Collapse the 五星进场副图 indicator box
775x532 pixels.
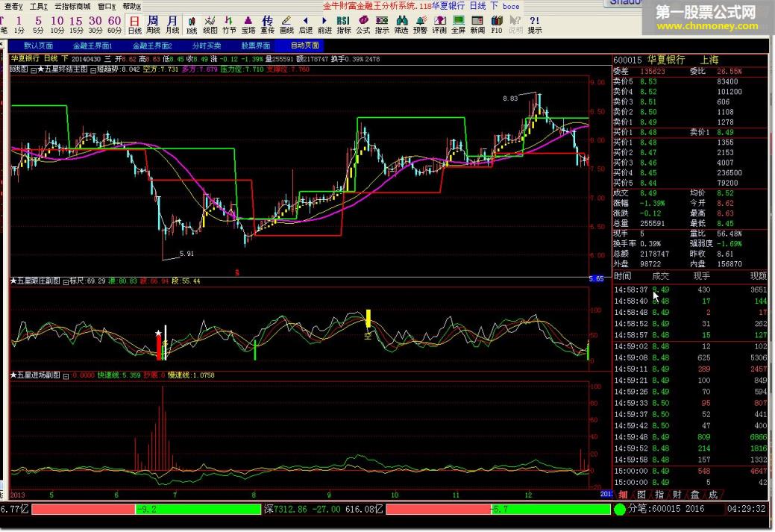pyautogui.click(x=66, y=376)
